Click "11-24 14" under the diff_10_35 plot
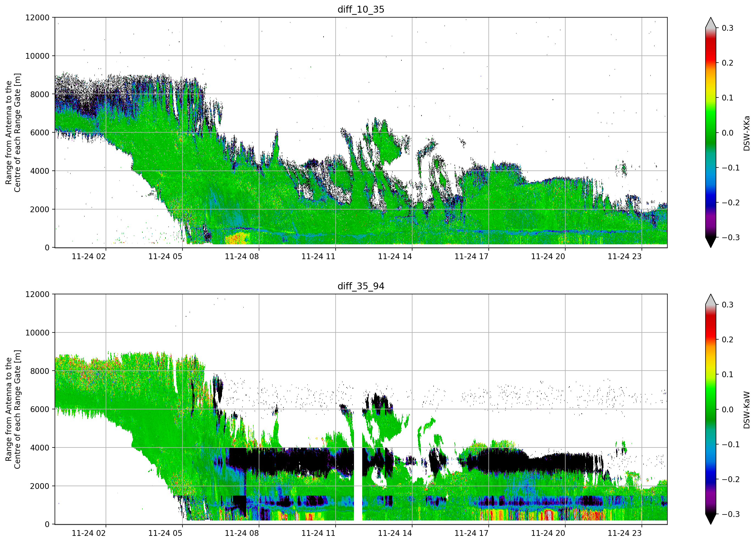The width and height of the screenshot is (756, 543). pyautogui.click(x=395, y=256)
